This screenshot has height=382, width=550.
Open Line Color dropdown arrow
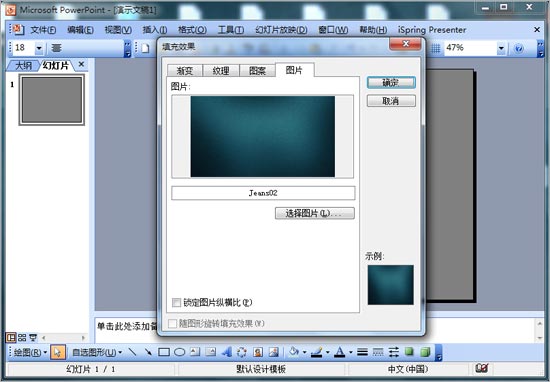[x=327, y=352]
